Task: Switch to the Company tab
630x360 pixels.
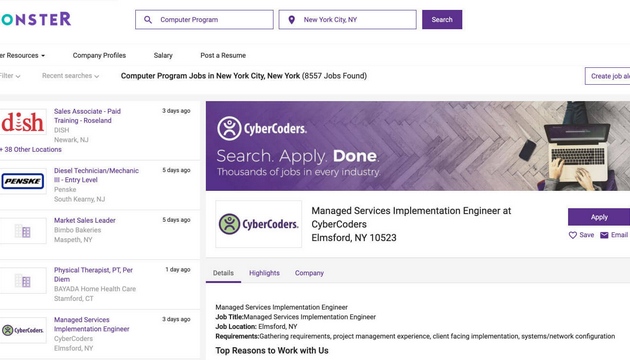Action: (309, 273)
